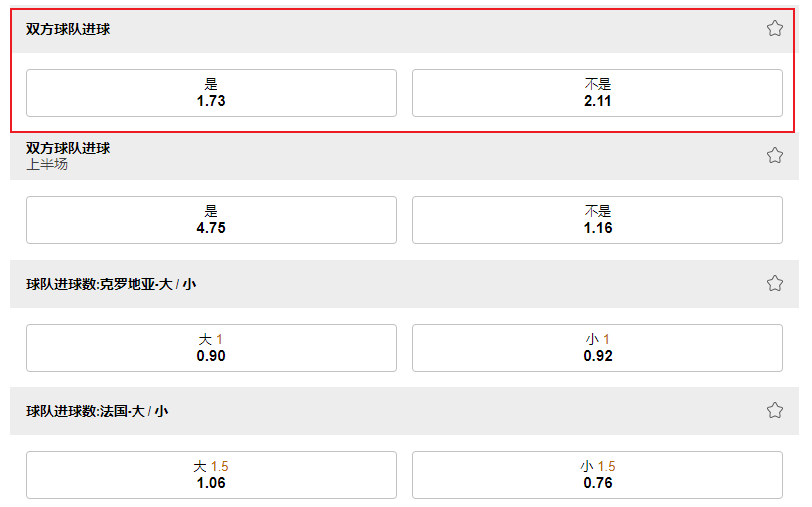Click the 0.90 odds value
This screenshot has width=812, height=507.
(x=211, y=356)
